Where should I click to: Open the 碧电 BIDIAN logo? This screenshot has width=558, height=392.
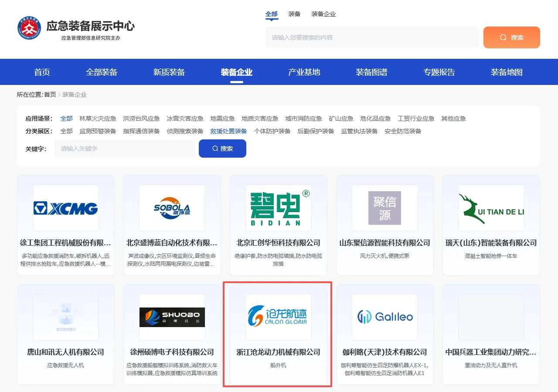tap(279, 208)
